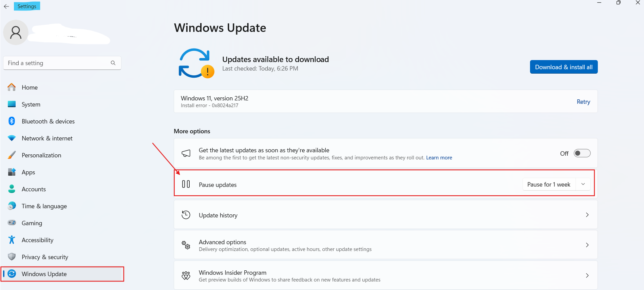Click the search magnifier icon
The image size is (644, 290).
click(113, 63)
